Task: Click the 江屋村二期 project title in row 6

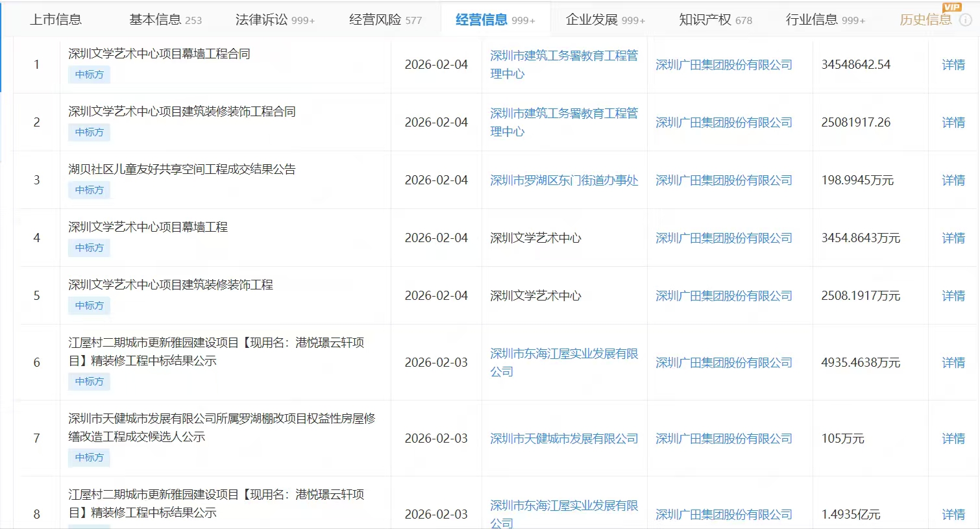Action: pos(216,351)
